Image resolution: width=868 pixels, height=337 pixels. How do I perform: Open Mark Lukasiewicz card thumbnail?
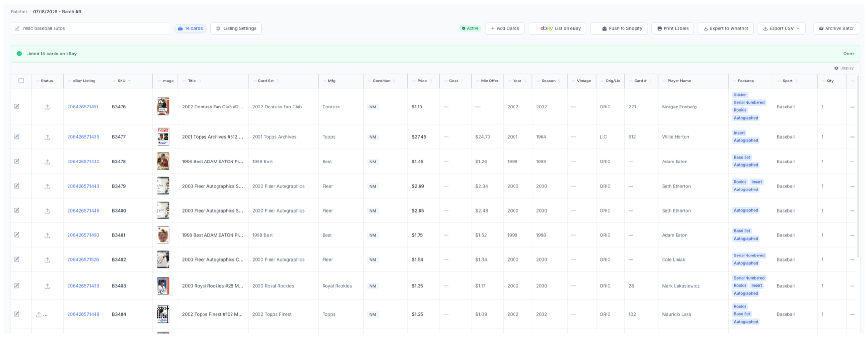click(163, 286)
